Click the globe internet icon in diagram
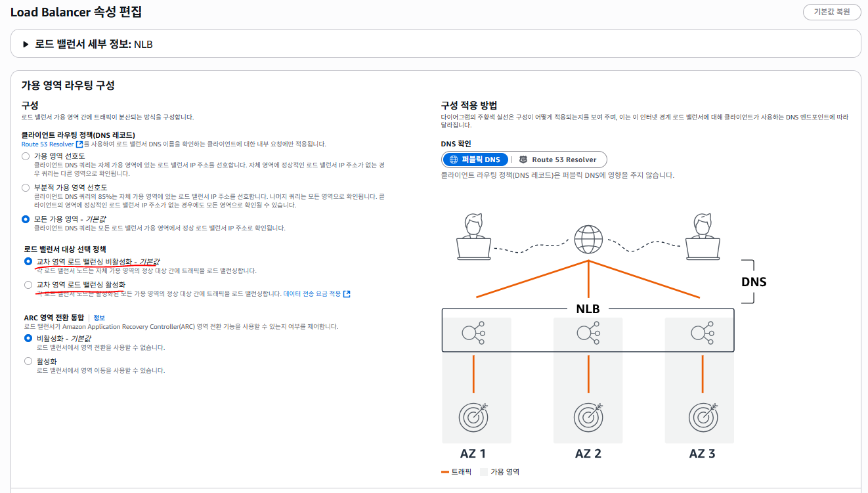Screen dimensions: 868x493 tap(588, 240)
